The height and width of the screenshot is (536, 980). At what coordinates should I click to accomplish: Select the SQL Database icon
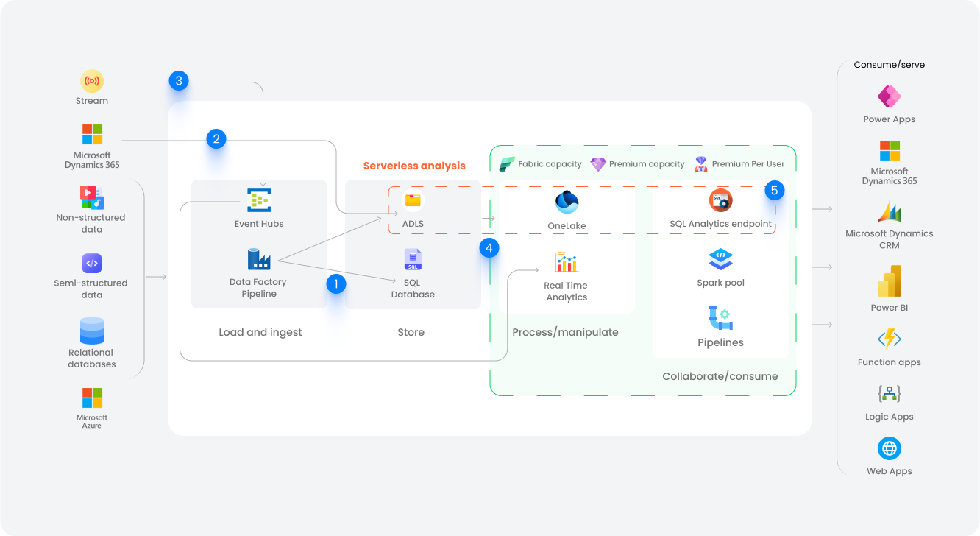tap(413, 259)
